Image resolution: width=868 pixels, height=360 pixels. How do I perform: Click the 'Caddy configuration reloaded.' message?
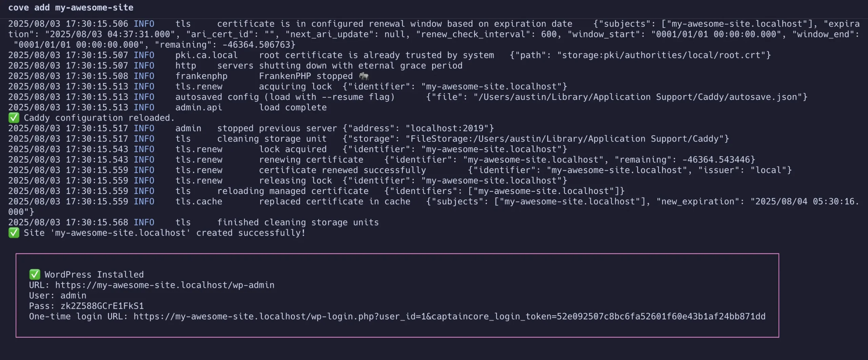pos(99,118)
